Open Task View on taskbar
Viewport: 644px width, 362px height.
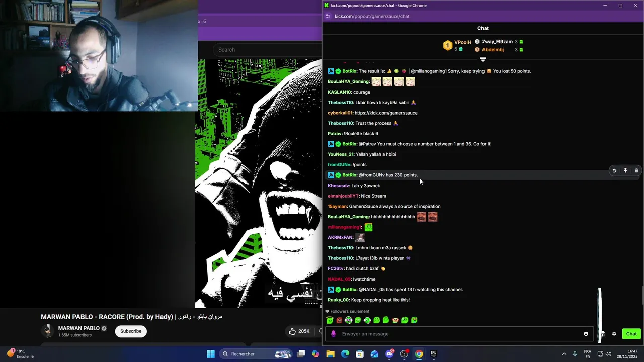(x=301, y=354)
